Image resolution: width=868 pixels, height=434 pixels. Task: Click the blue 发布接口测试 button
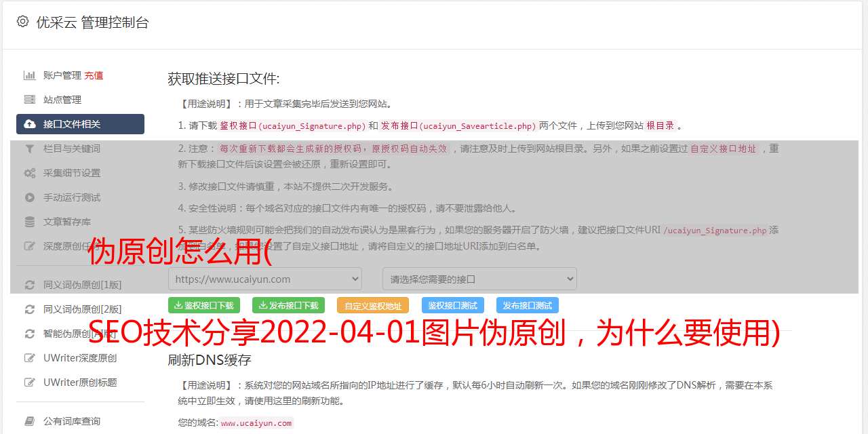[x=528, y=305]
